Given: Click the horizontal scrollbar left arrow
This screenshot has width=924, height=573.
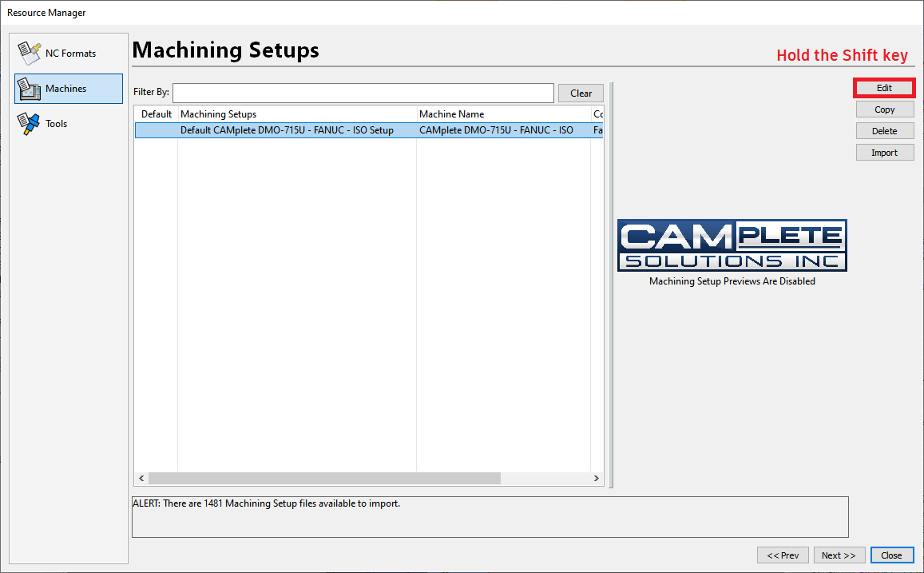Looking at the screenshot, I should pyautogui.click(x=141, y=478).
